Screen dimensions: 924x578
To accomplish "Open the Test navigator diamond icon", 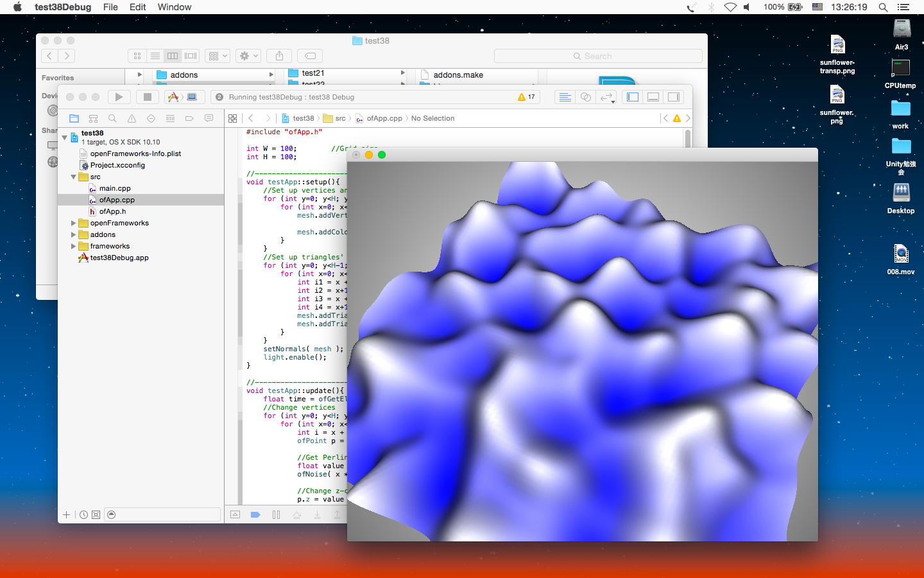I will pos(151,118).
